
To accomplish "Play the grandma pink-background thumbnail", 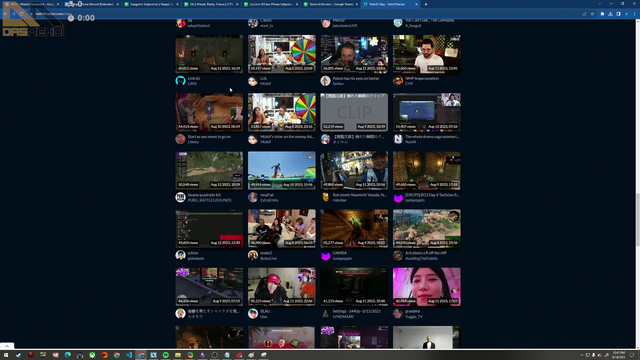I will pos(427,287).
